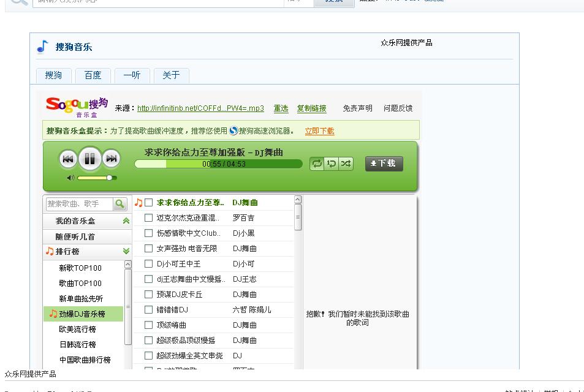Screen dimensions: 584x392
Task: Check the box for 迈克尔杰克逊重混 song
Action: click(148, 218)
